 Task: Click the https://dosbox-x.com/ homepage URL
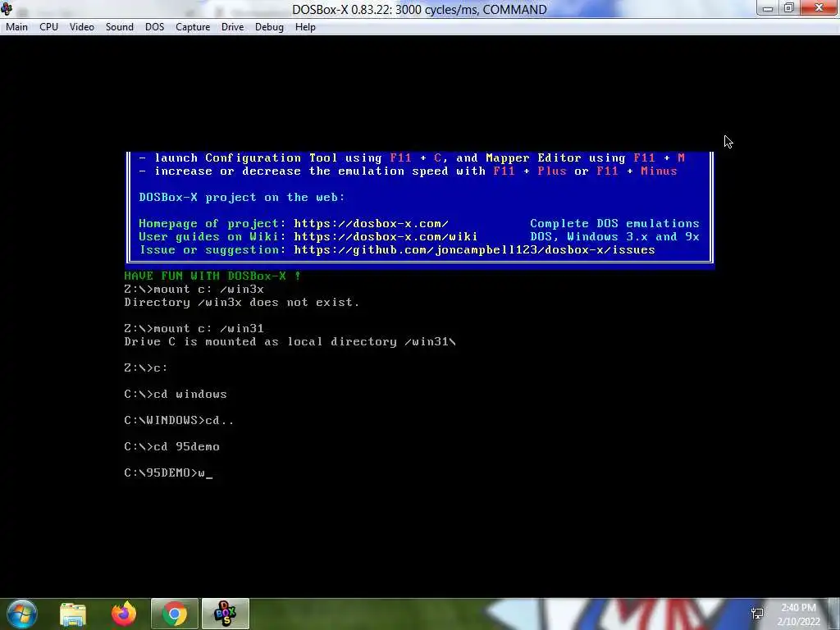pyautogui.click(x=371, y=223)
